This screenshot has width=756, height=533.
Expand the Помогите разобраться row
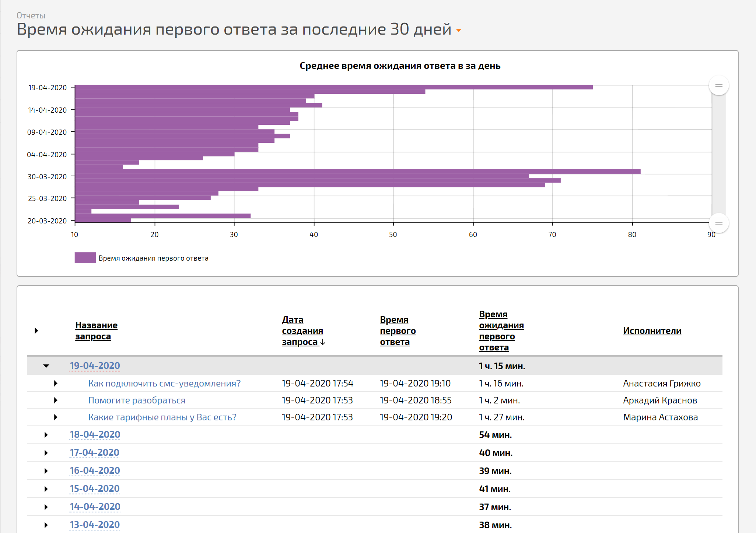click(x=56, y=400)
